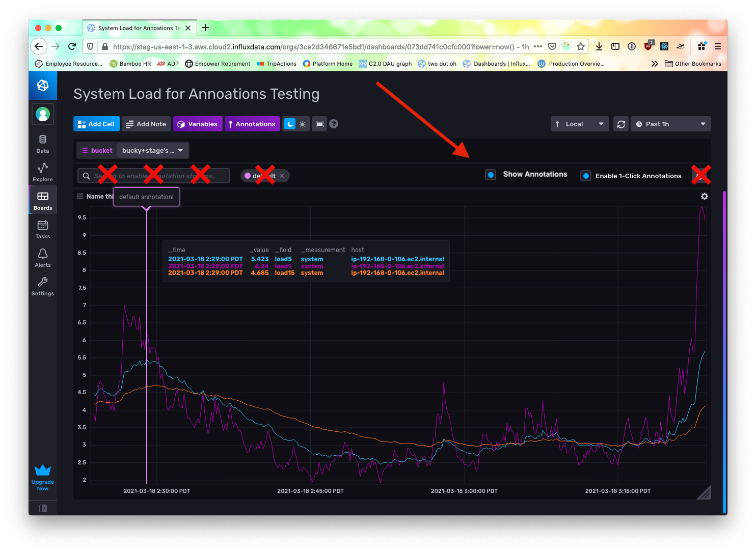Open Tasks from the sidebar

click(42, 228)
